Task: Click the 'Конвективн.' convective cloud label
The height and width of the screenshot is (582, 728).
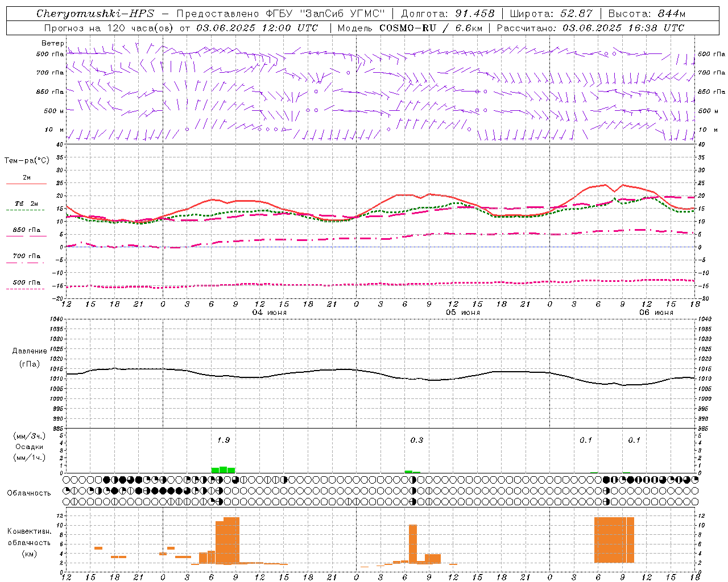Action: coord(30,531)
